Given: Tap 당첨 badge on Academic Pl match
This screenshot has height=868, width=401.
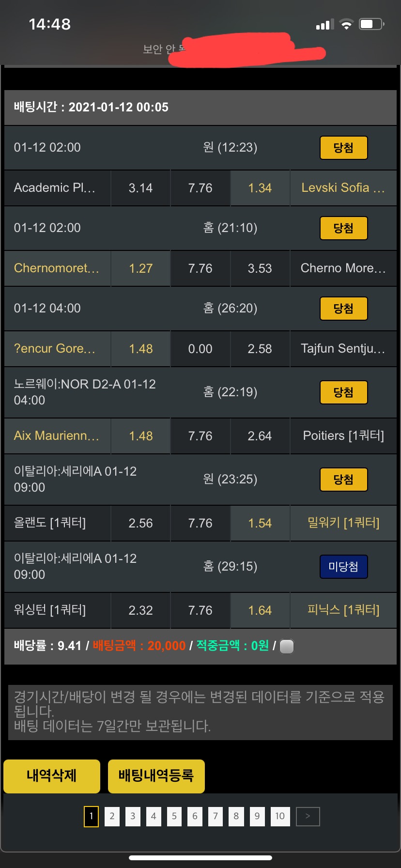Looking at the screenshot, I should 343,148.
